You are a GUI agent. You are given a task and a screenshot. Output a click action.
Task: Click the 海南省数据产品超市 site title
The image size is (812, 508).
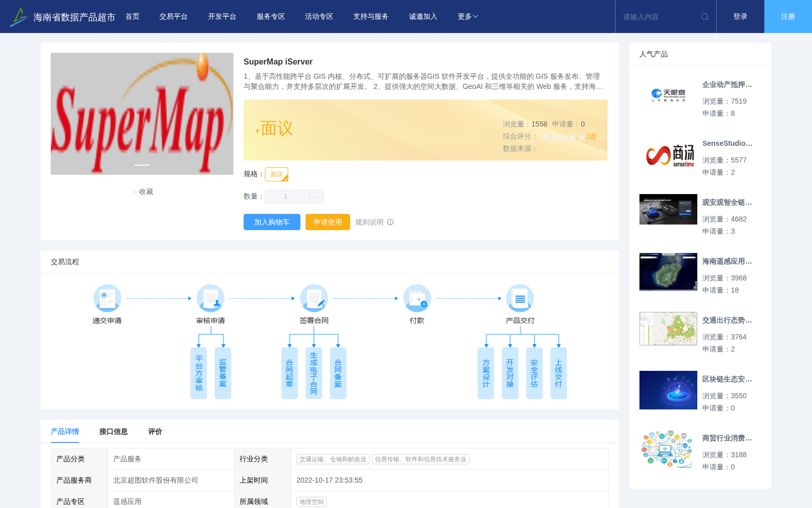click(74, 17)
